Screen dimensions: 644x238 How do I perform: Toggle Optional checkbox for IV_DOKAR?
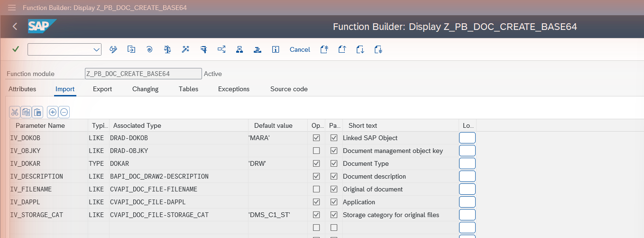coord(316,163)
